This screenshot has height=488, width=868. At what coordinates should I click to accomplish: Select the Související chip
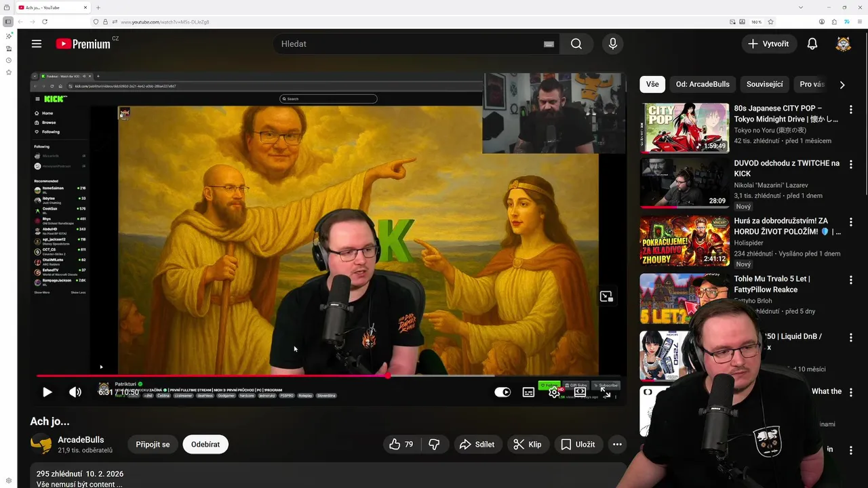[764, 84]
